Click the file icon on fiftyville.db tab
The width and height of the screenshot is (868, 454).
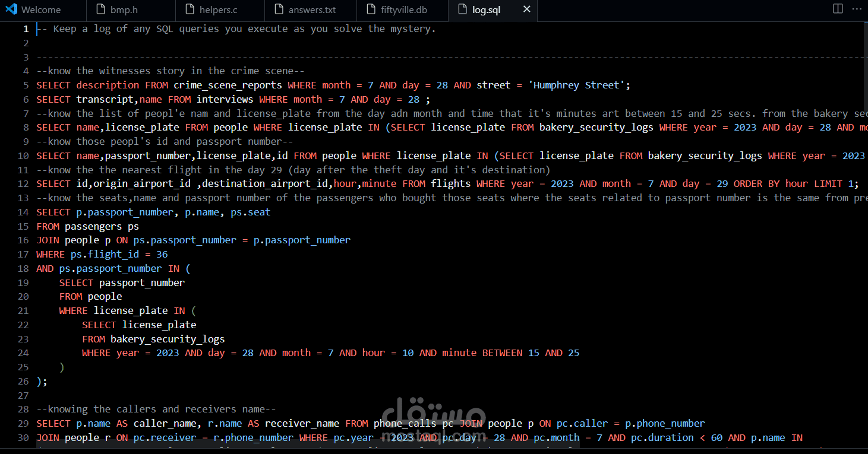(x=371, y=9)
